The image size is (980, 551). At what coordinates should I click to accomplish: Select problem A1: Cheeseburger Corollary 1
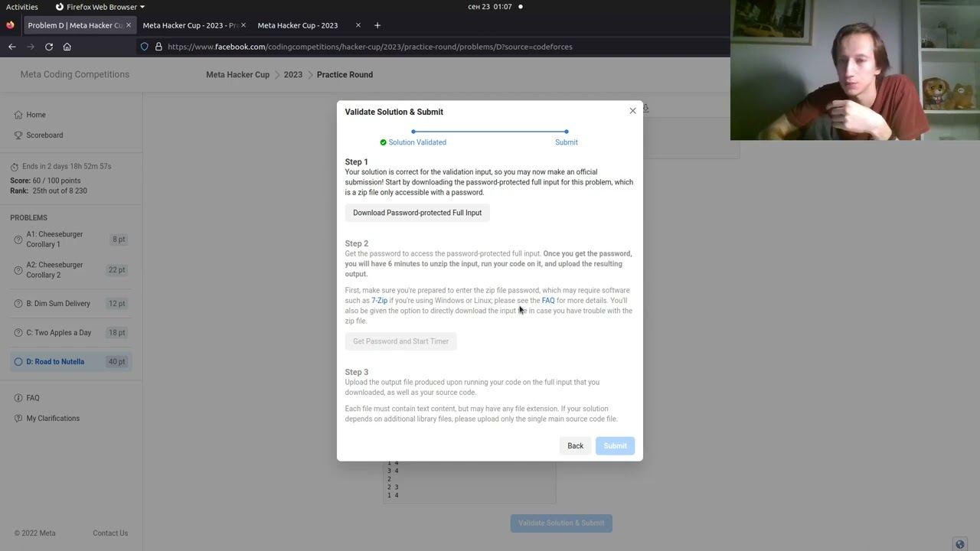(71, 240)
